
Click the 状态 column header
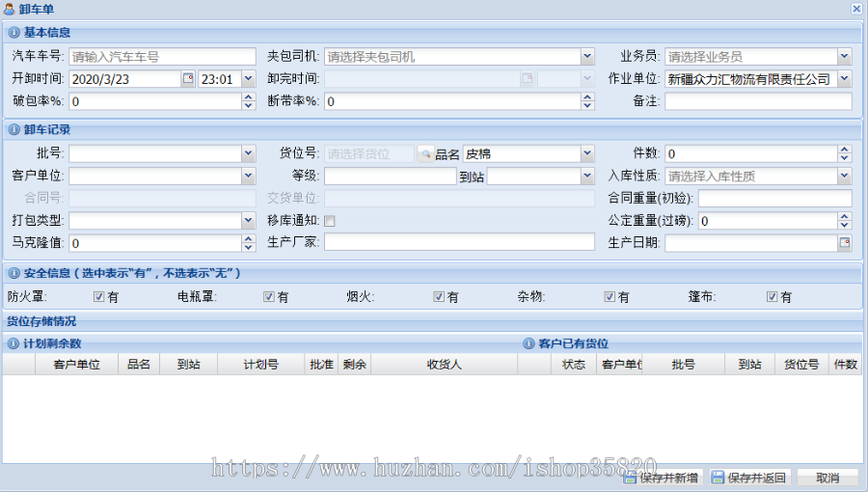click(x=574, y=364)
